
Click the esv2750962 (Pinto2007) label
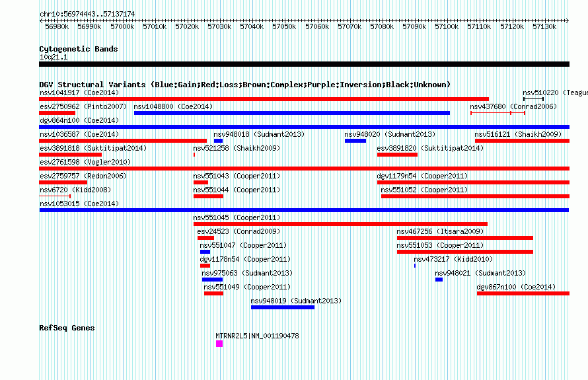(83, 106)
